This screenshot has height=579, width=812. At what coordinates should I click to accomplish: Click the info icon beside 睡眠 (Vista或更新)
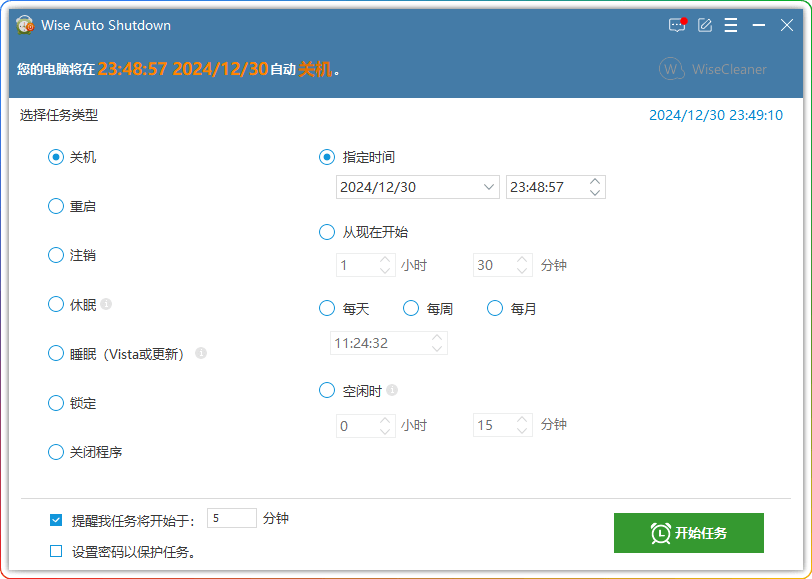point(200,353)
